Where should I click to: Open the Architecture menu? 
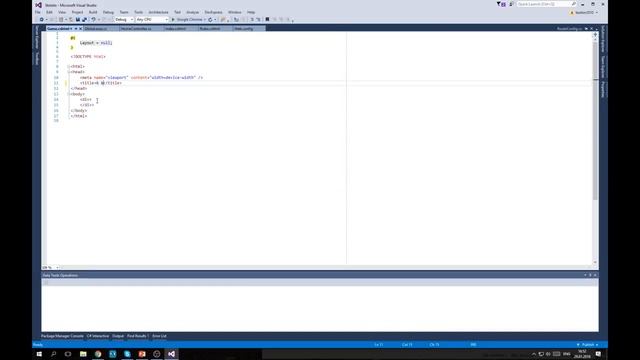point(158,12)
